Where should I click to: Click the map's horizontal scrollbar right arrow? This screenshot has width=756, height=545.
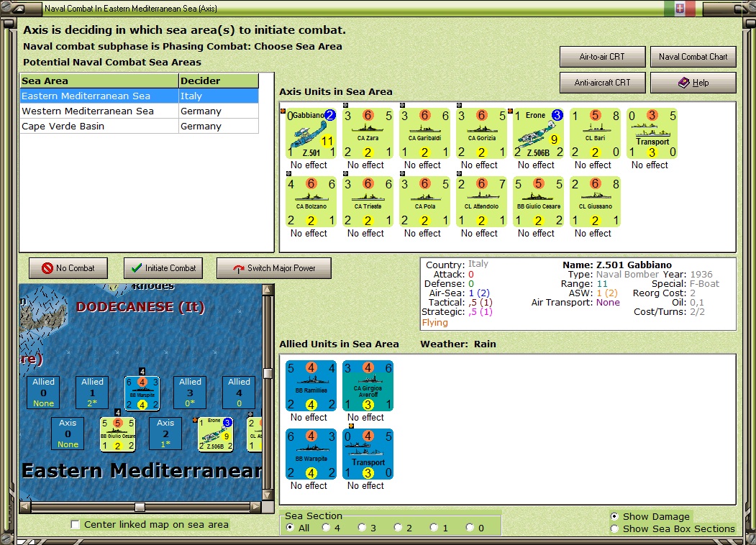point(256,506)
